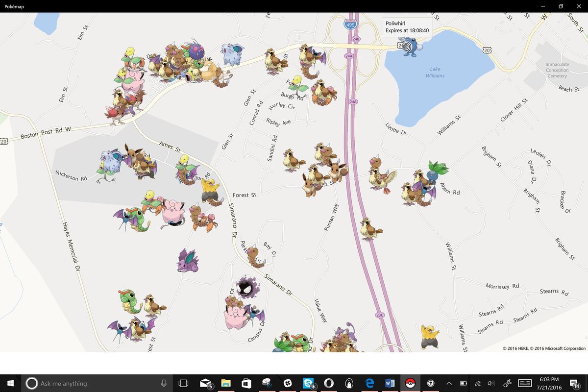This screenshot has height=392, width=588.
Task: Open Microsoft Word from the taskbar
Action: tap(390, 383)
